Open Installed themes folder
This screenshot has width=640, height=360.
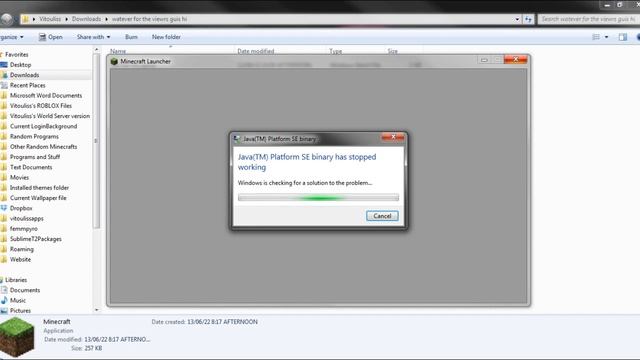click(x=39, y=188)
